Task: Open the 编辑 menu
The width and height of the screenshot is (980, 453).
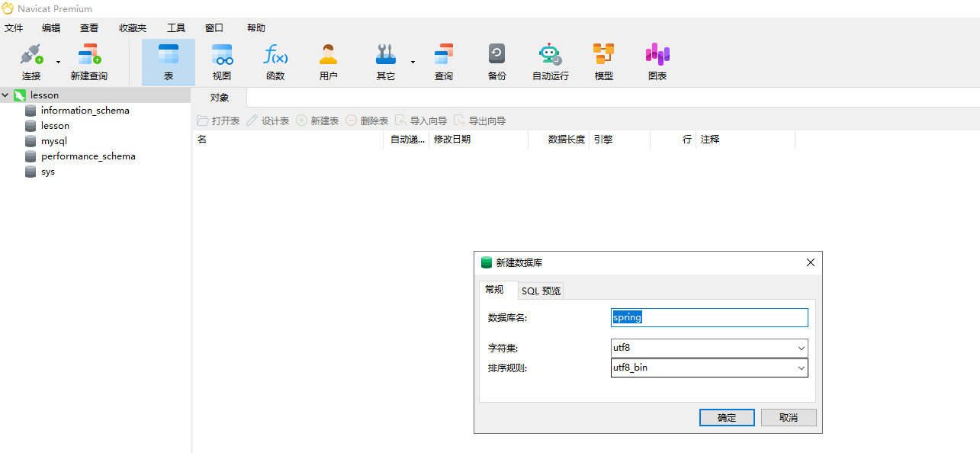Action: click(x=51, y=28)
